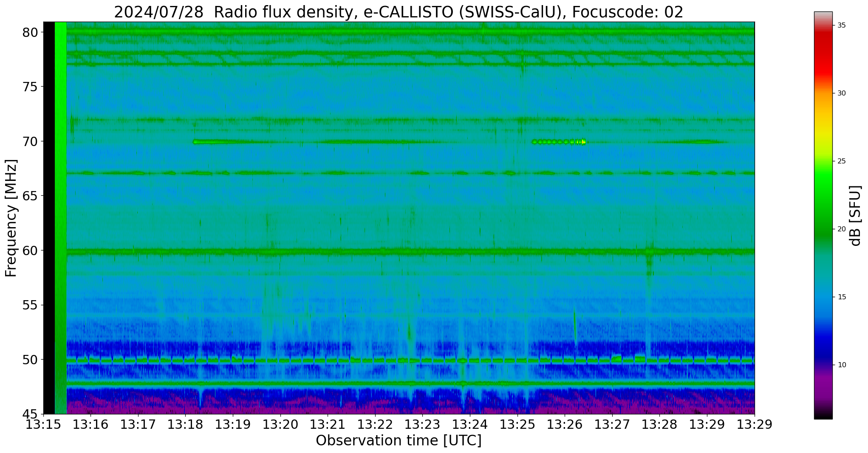Click the plot title showing 2024/07/28 Radio flux density
The image size is (868, 453).
[399, 12]
